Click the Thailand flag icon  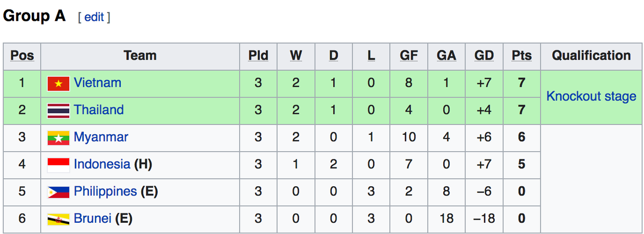pyautogui.click(x=58, y=111)
